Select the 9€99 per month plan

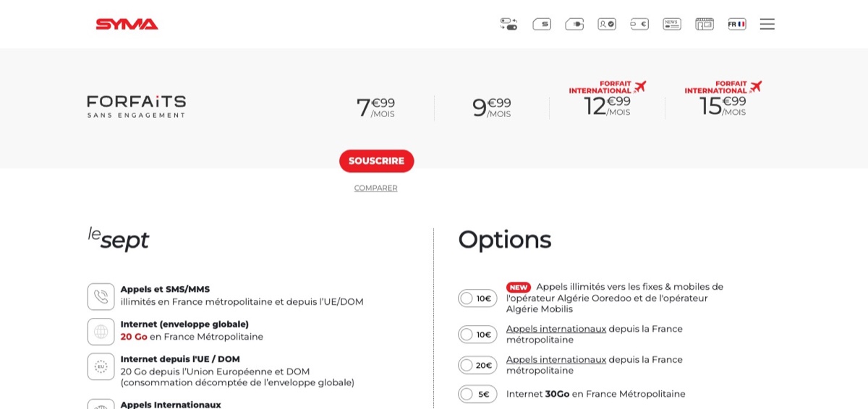click(492, 107)
